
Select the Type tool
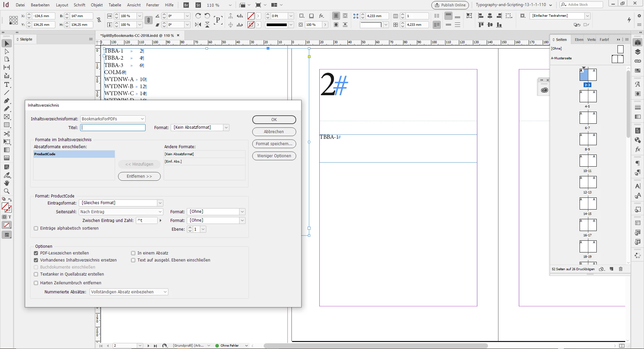click(x=7, y=84)
